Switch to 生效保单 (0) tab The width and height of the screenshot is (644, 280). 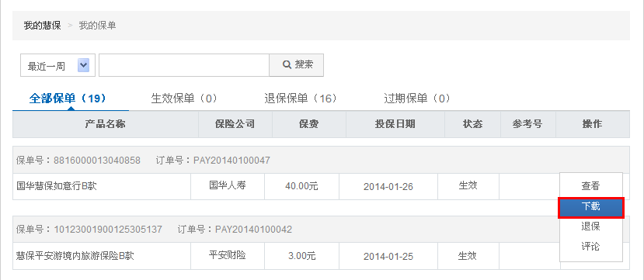tap(183, 99)
